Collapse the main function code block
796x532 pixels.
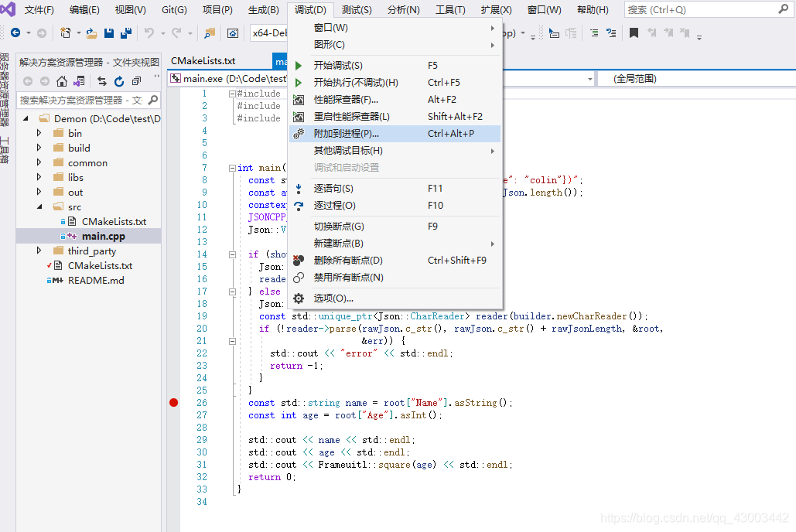point(232,168)
